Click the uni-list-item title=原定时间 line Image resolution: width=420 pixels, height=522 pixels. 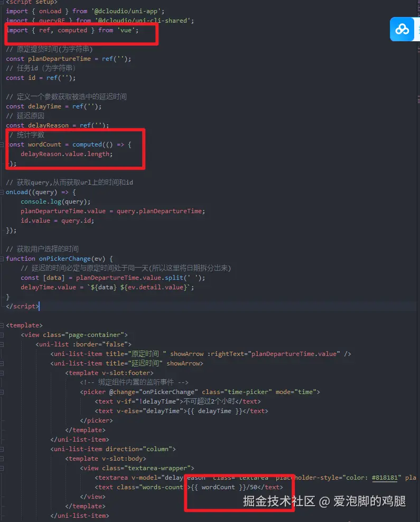(x=201, y=354)
